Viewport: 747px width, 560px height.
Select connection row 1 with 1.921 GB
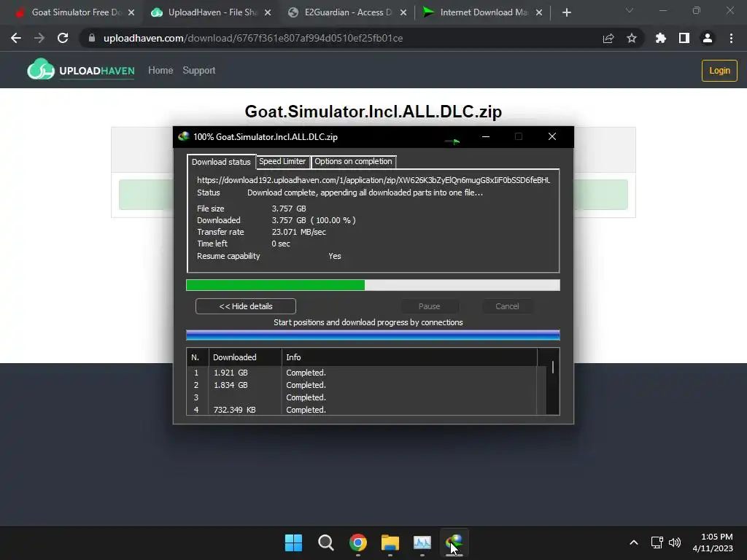coord(362,373)
